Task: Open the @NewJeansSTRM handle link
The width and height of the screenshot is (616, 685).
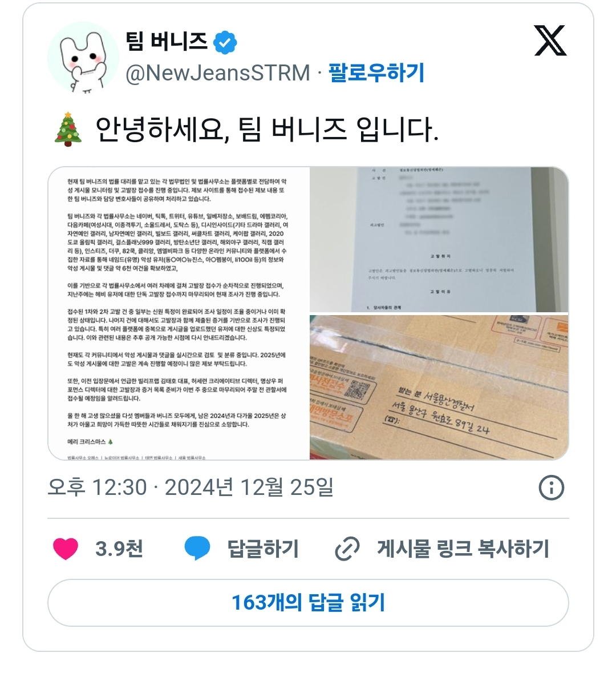Action: pos(218,73)
